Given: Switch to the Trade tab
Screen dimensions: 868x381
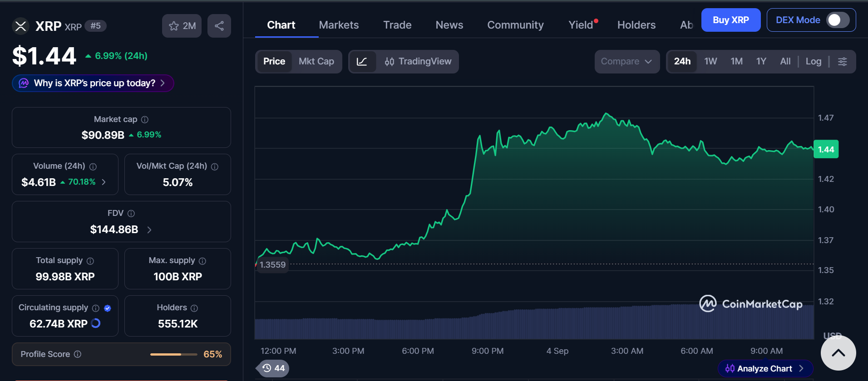Looking at the screenshot, I should 397,25.
